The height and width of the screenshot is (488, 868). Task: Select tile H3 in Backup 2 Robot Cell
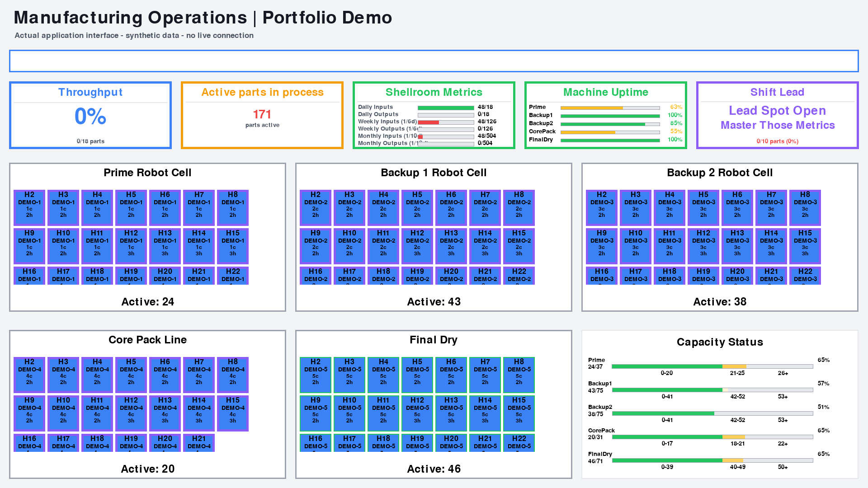click(636, 208)
